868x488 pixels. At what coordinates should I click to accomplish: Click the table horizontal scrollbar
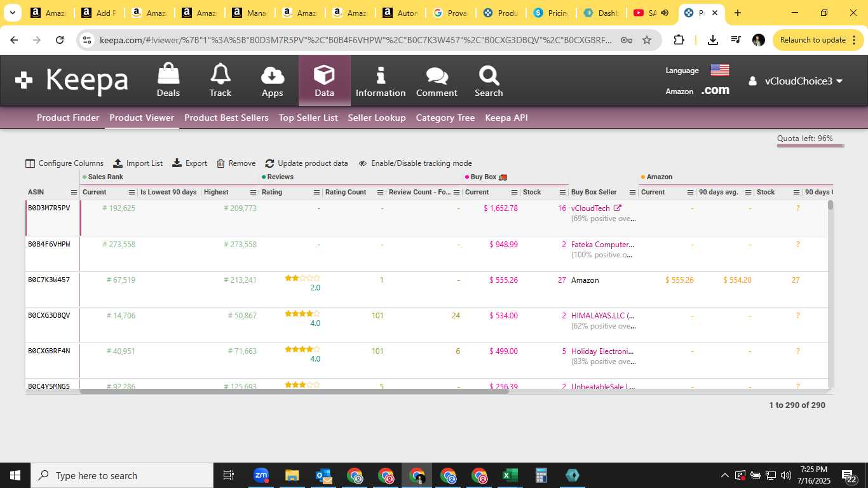point(294,391)
